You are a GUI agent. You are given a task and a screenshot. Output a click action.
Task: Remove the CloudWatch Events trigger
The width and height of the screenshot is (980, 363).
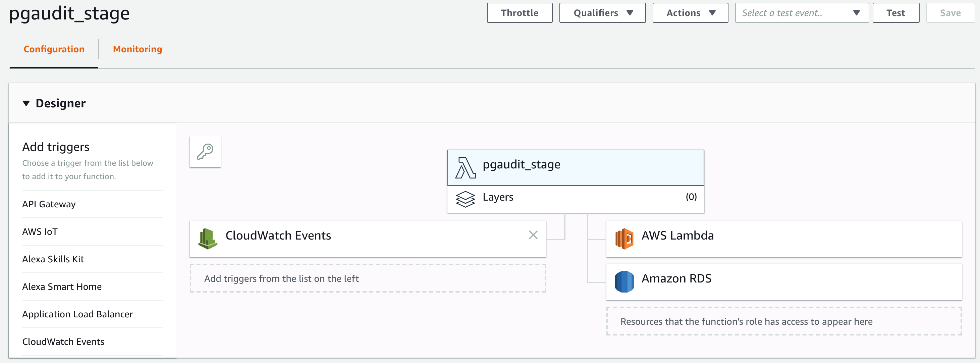[533, 235]
